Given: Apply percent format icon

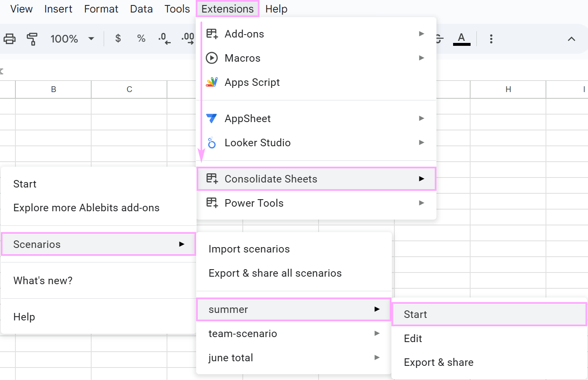Looking at the screenshot, I should click(x=141, y=38).
